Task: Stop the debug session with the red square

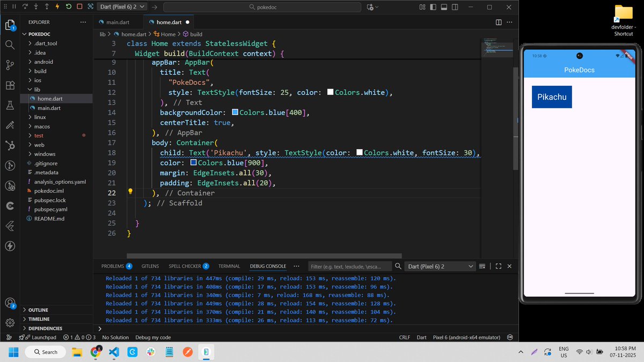Action: 79,7
